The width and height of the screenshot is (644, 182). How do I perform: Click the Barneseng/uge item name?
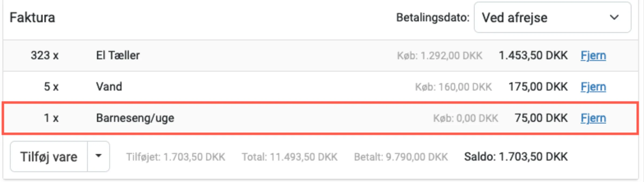[x=135, y=118]
